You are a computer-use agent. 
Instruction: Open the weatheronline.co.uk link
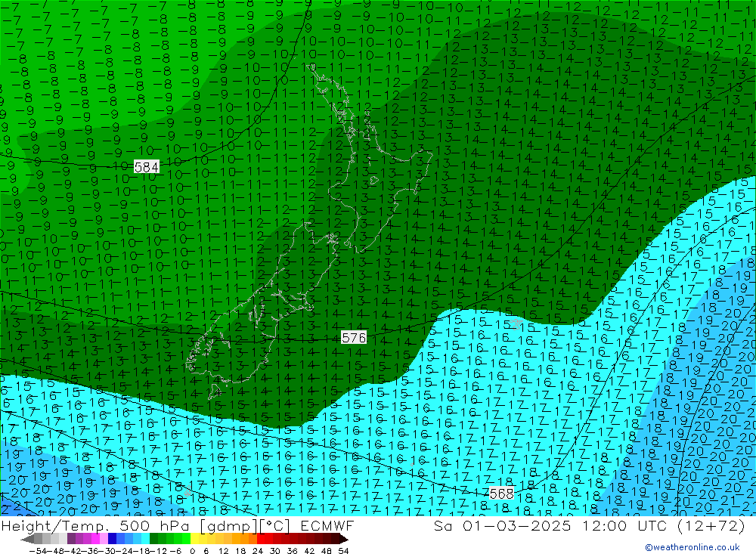click(x=692, y=547)
